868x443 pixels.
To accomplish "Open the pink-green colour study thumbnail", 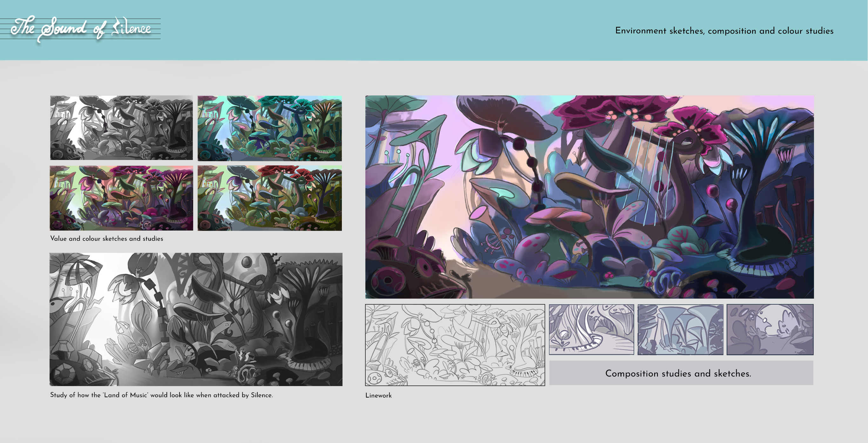I will [x=122, y=198].
